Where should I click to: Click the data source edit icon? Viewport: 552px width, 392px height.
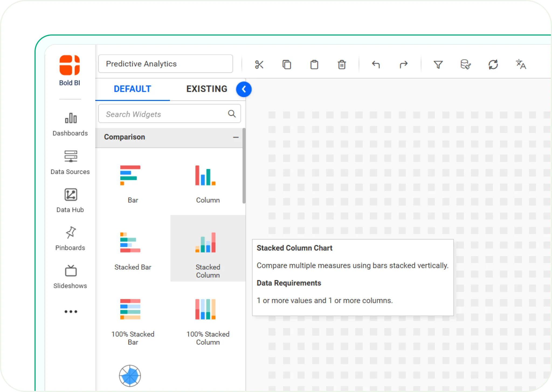(x=465, y=65)
